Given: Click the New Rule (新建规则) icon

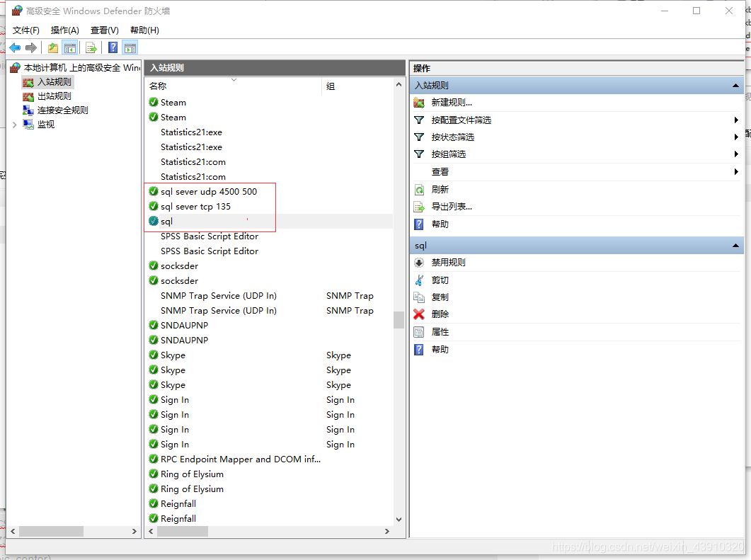Looking at the screenshot, I should (419, 103).
